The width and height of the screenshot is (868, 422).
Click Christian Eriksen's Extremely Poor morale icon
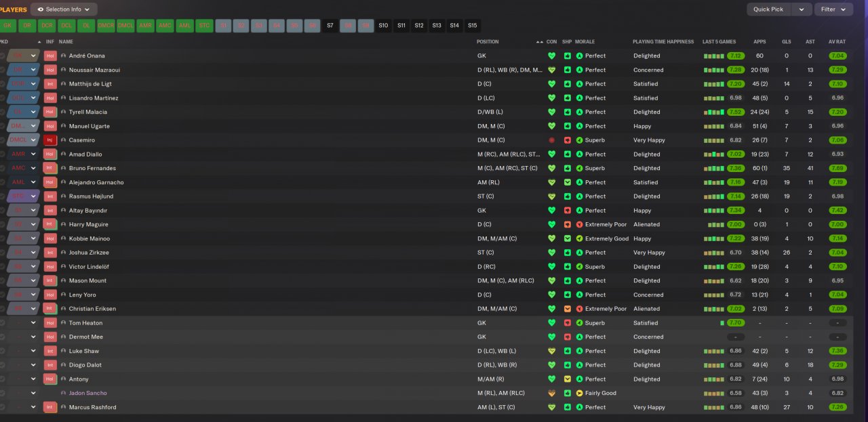tap(579, 309)
